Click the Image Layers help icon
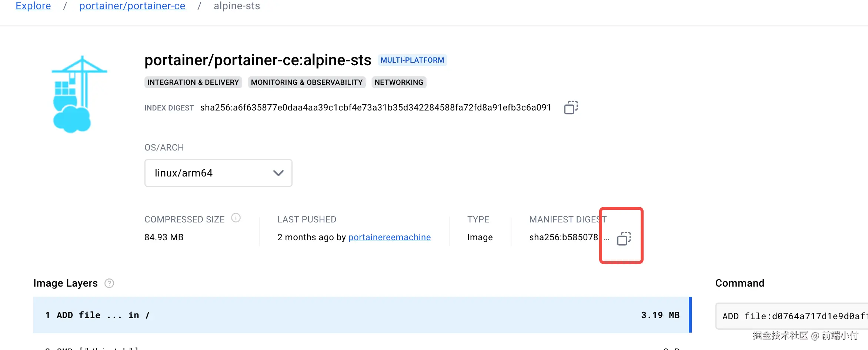 109,283
